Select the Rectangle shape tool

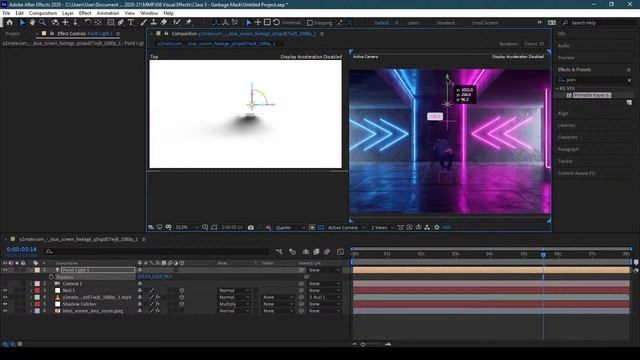[x=110, y=22]
